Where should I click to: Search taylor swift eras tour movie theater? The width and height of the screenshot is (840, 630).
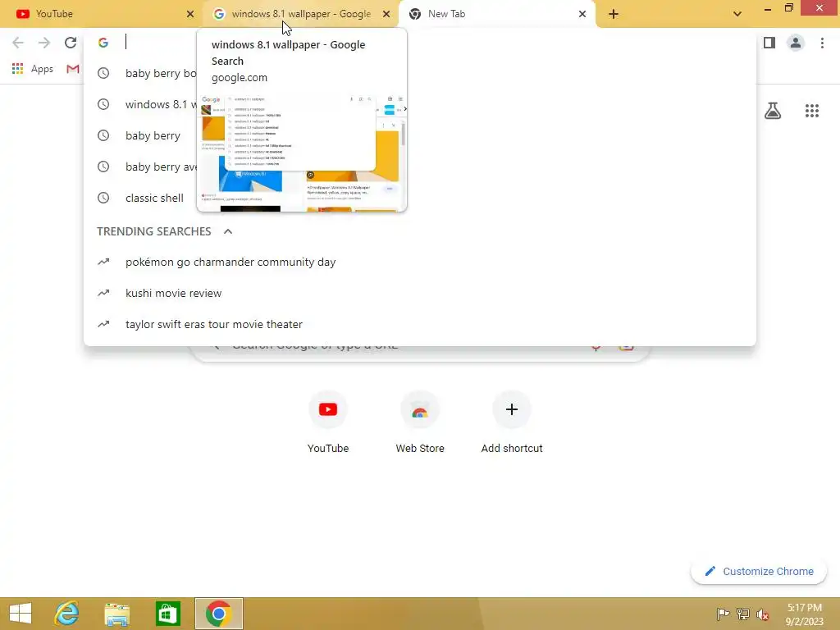click(x=419, y=324)
